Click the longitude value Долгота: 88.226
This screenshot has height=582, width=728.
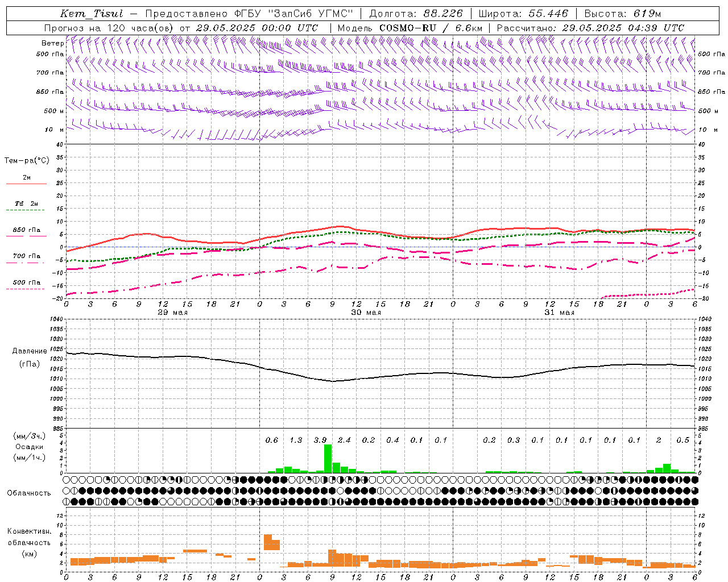point(416,14)
